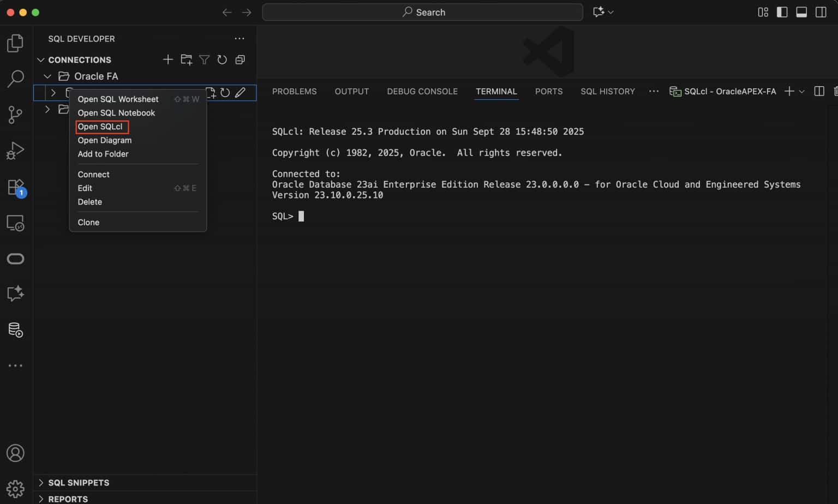Toggle the primary side bar visibility
The image size is (838, 504).
(x=782, y=12)
